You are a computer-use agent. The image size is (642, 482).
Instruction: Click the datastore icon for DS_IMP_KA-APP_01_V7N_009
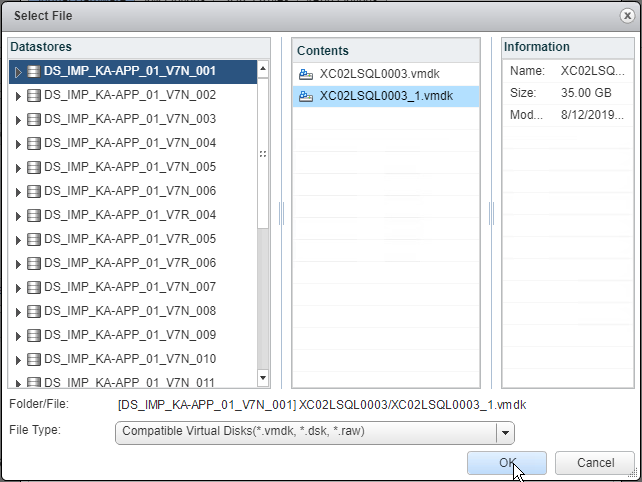tap(34, 335)
